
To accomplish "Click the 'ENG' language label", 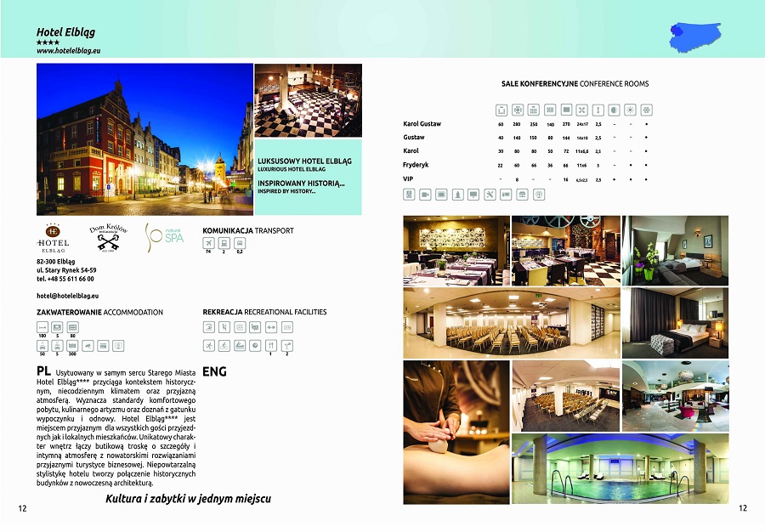I will (215, 371).
